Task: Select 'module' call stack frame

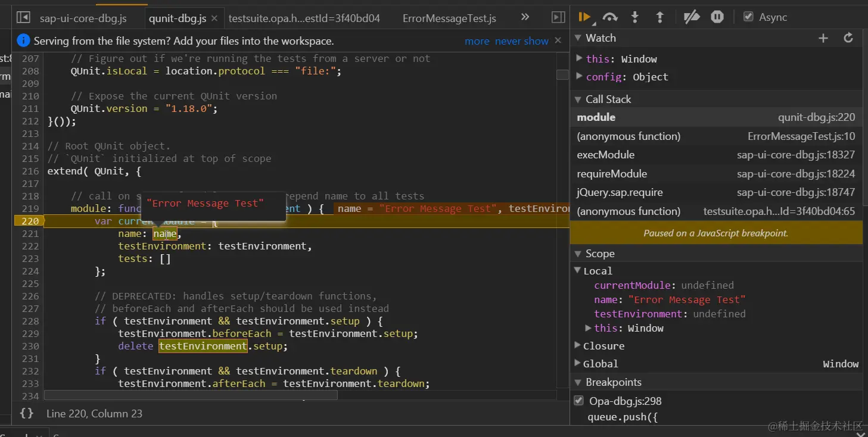Action: (716, 117)
